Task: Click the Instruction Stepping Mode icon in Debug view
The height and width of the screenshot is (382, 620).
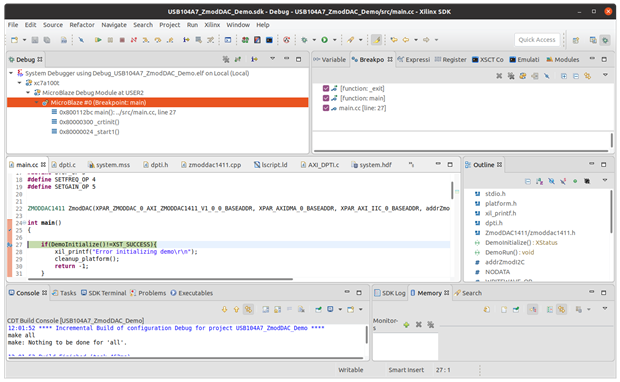Action: 254,59
